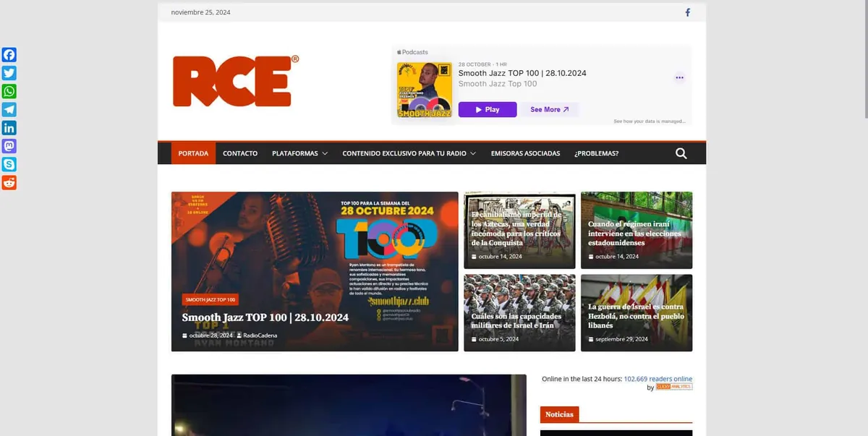Share on LinkedIn sidebar icon
The image size is (868, 436).
point(9,128)
